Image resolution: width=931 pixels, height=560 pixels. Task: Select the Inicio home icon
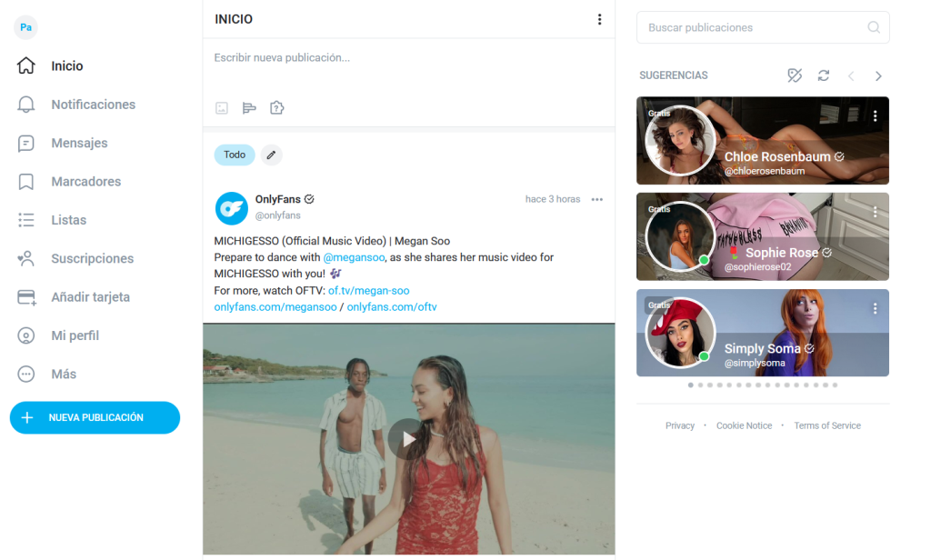point(25,65)
